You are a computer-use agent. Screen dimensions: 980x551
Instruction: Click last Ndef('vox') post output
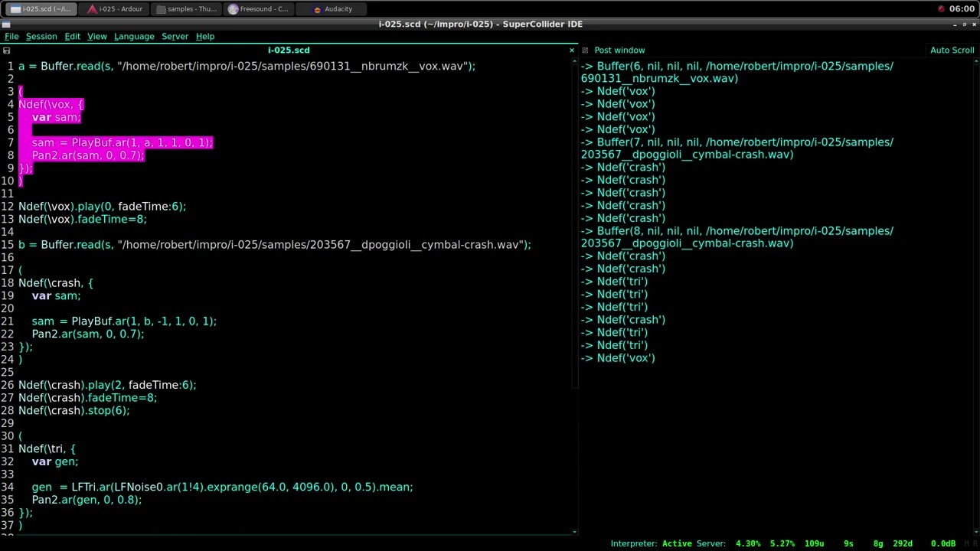[618, 357]
